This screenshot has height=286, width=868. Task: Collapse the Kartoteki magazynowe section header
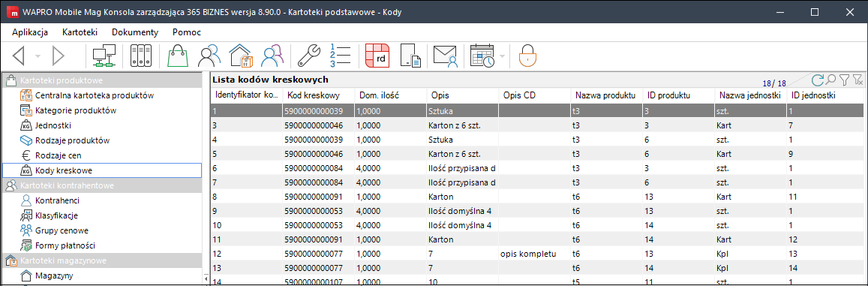[x=102, y=260]
